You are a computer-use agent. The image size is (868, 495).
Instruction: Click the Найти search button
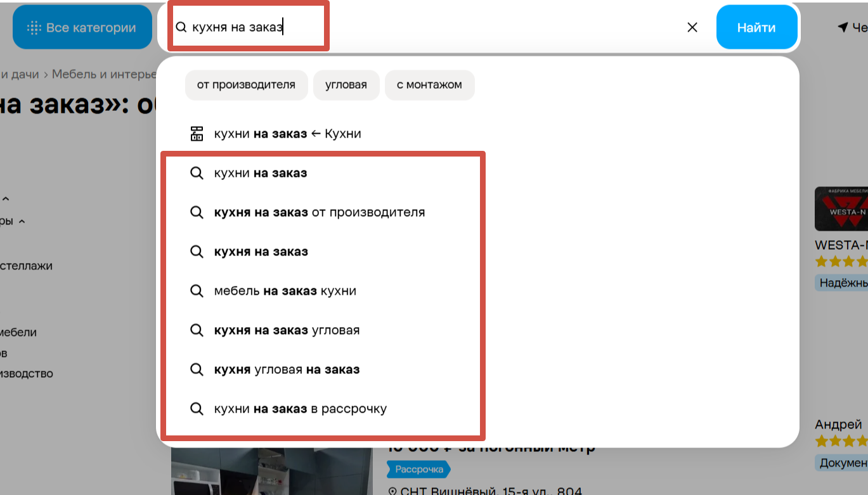tap(756, 27)
